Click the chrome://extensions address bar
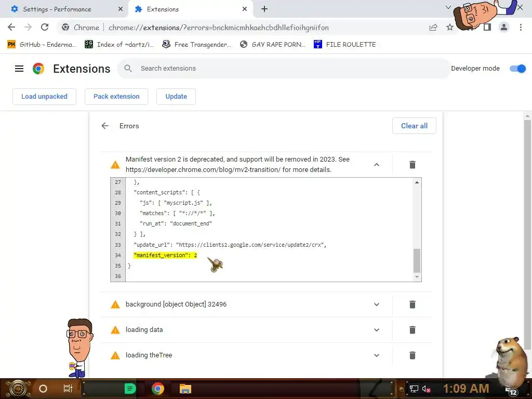The height and width of the screenshot is (399, 532). pyautogui.click(x=219, y=28)
